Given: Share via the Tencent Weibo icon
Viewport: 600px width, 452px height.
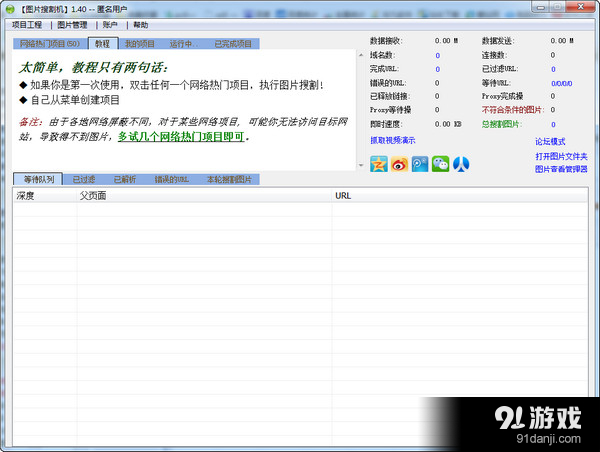Looking at the screenshot, I should pyautogui.click(x=420, y=164).
